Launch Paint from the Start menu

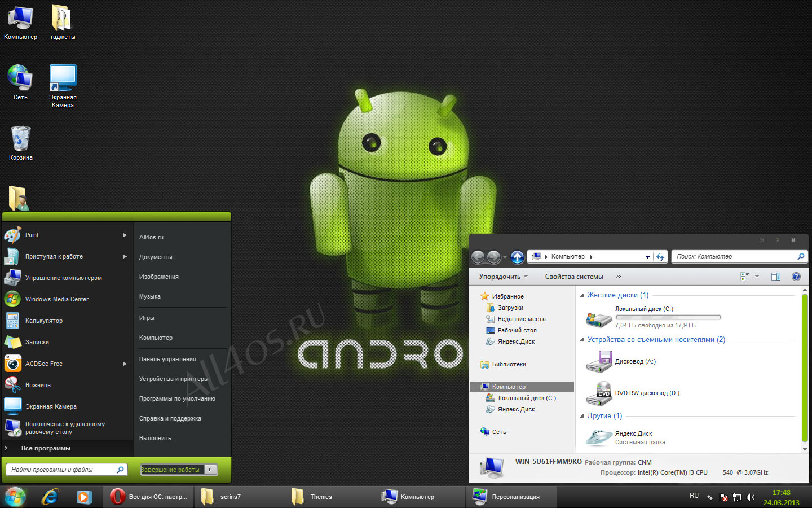pyautogui.click(x=67, y=235)
